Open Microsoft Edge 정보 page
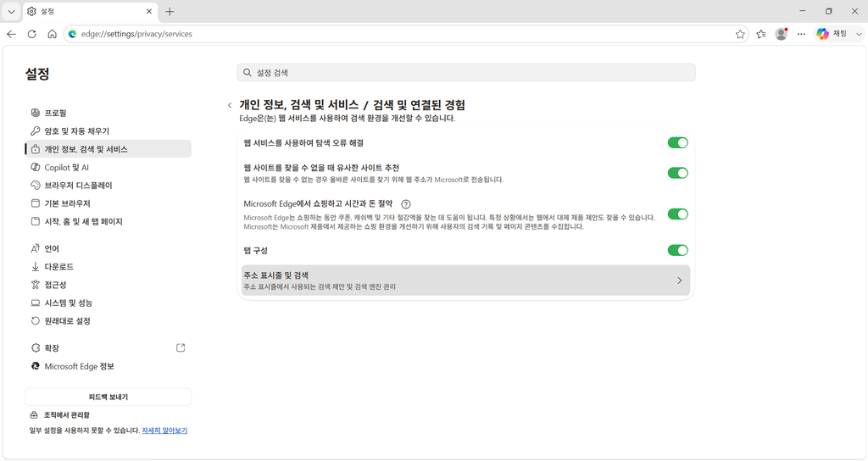868x461 pixels. [108, 366]
